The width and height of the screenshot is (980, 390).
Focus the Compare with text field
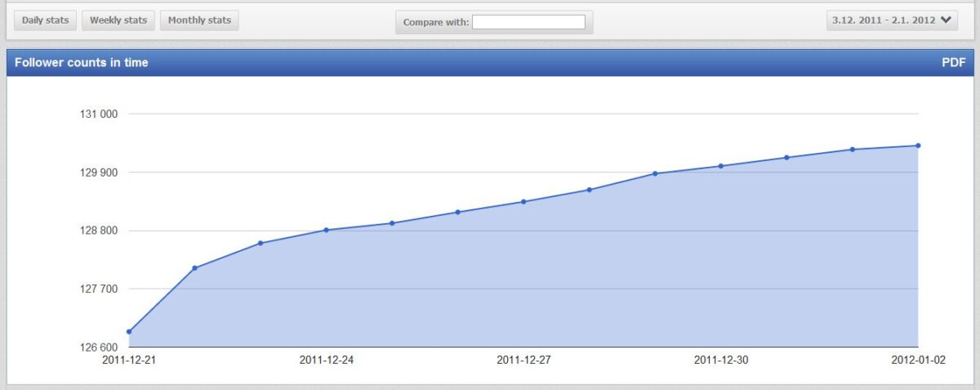tap(528, 22)
